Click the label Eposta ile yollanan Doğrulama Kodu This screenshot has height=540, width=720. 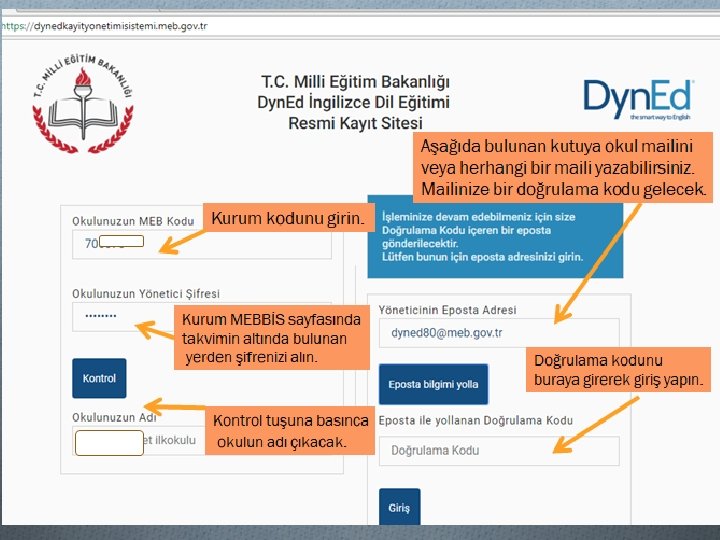tap(476, 421)
